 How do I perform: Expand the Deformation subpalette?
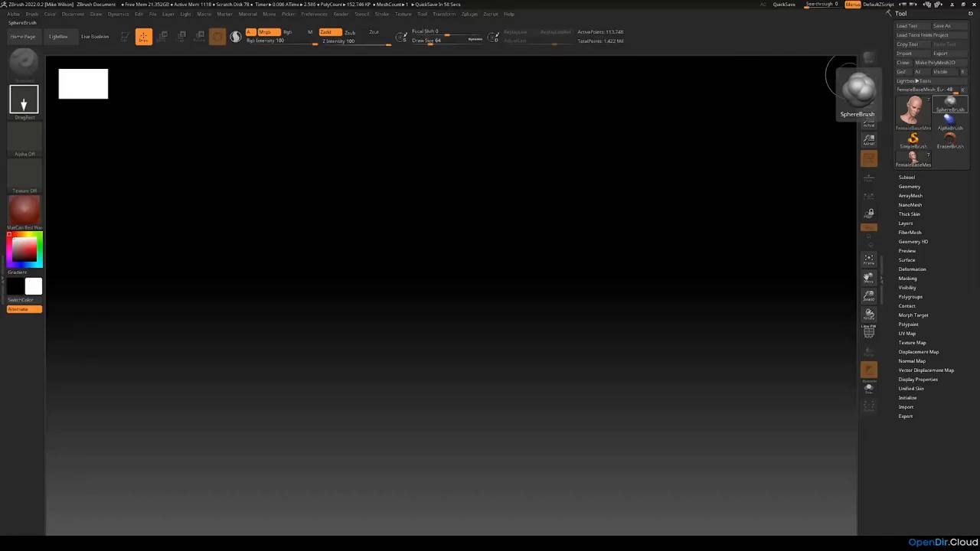912,269
